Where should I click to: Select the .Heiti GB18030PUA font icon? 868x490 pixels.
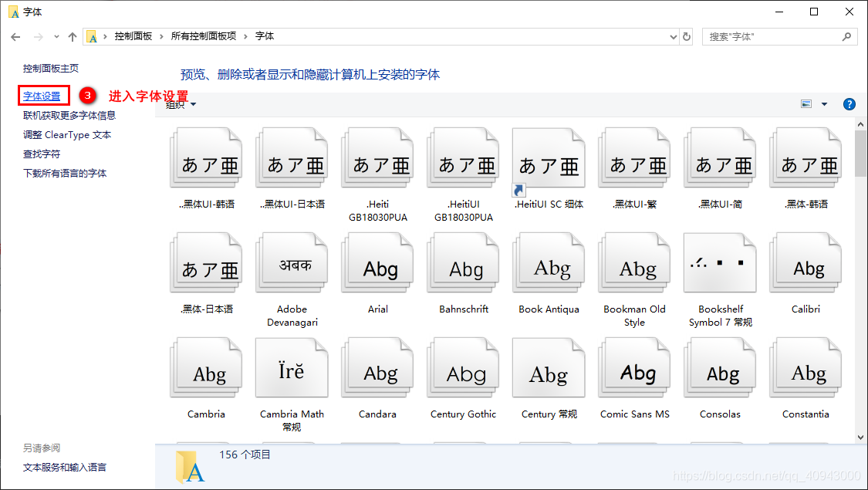coord(377,158)
